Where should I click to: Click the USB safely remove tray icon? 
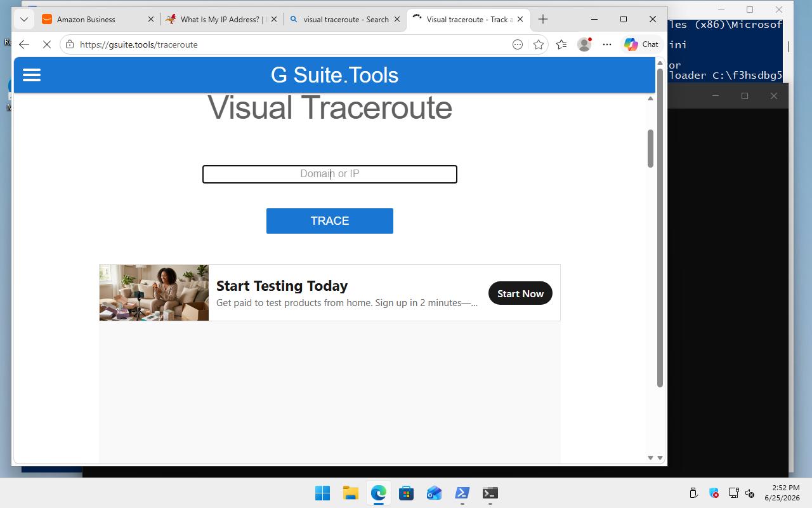point(693,493)
